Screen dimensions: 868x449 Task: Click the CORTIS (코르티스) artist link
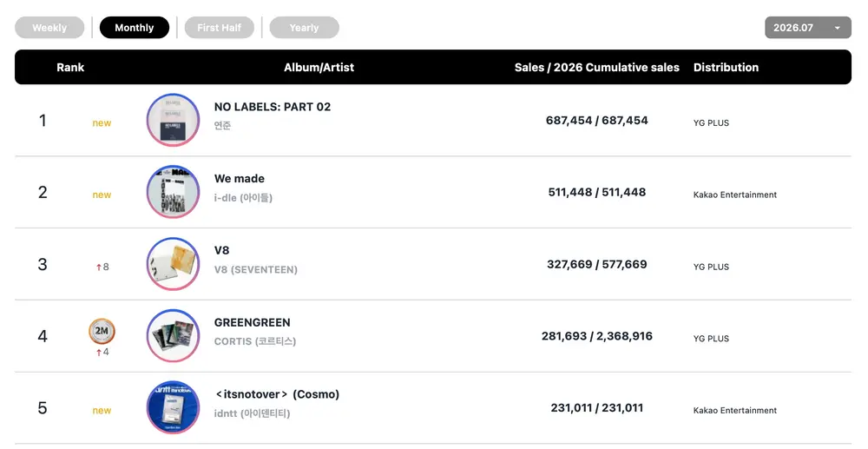click(255, 341)
